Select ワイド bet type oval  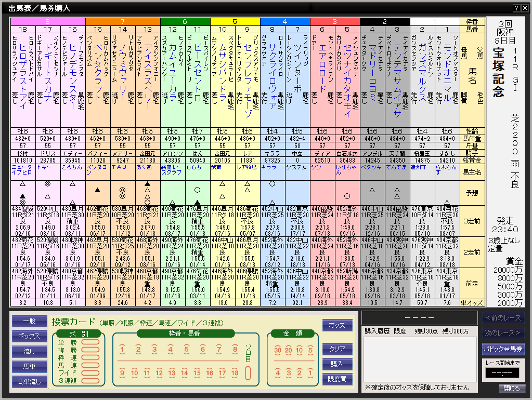coord(90,373)
